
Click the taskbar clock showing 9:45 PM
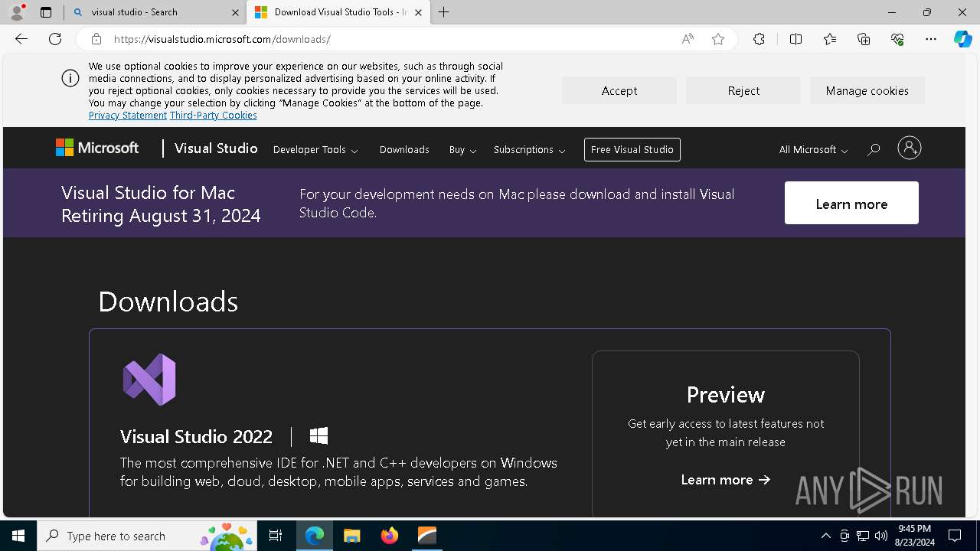(x=915, y=536)
